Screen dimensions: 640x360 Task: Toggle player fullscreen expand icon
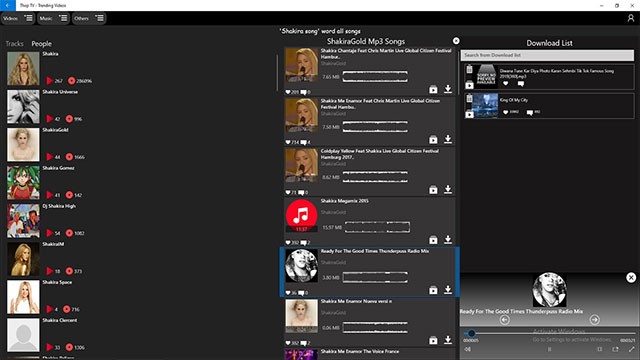631,349
